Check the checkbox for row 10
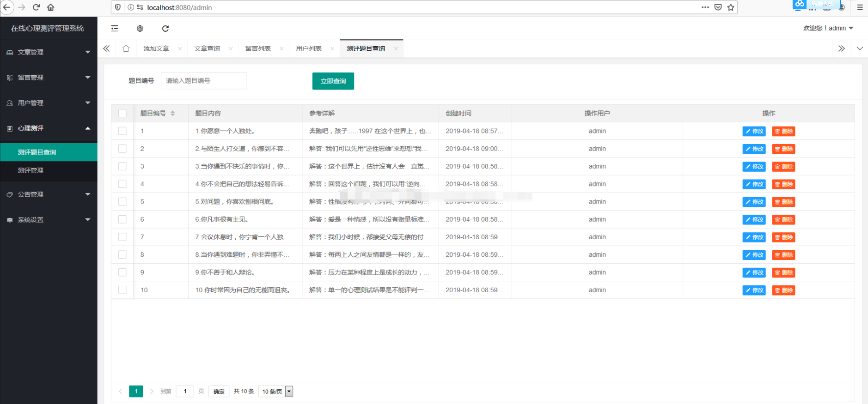 coord(122,290)
